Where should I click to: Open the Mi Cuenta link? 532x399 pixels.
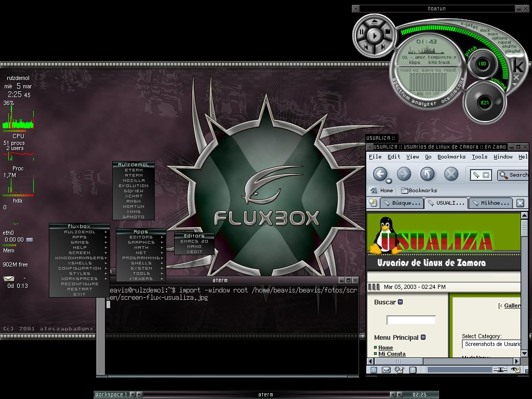pyautogui.click(x=392, y=354)
